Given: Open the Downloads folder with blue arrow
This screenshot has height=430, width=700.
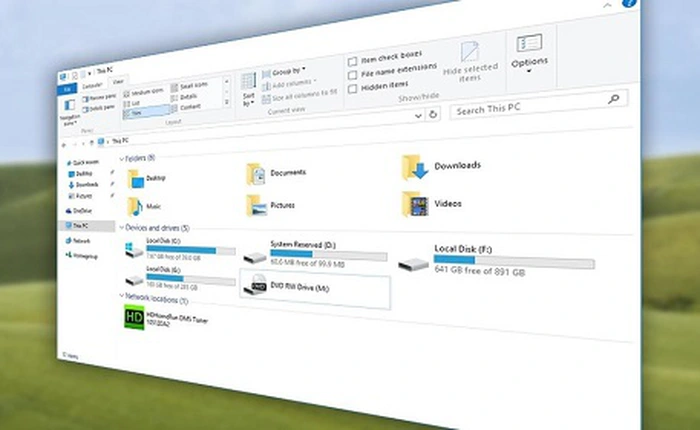Looking at the screenshot, I should (415, 167).
